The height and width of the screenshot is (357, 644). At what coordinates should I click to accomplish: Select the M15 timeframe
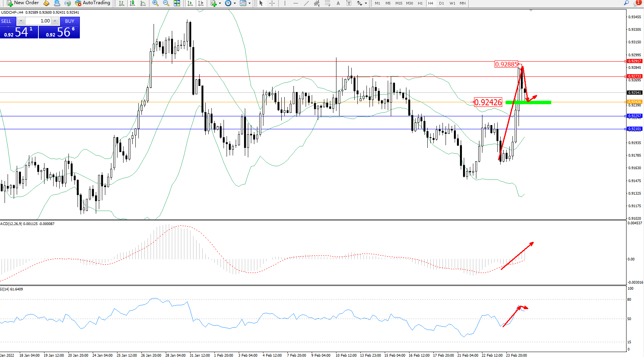[398, 3]
